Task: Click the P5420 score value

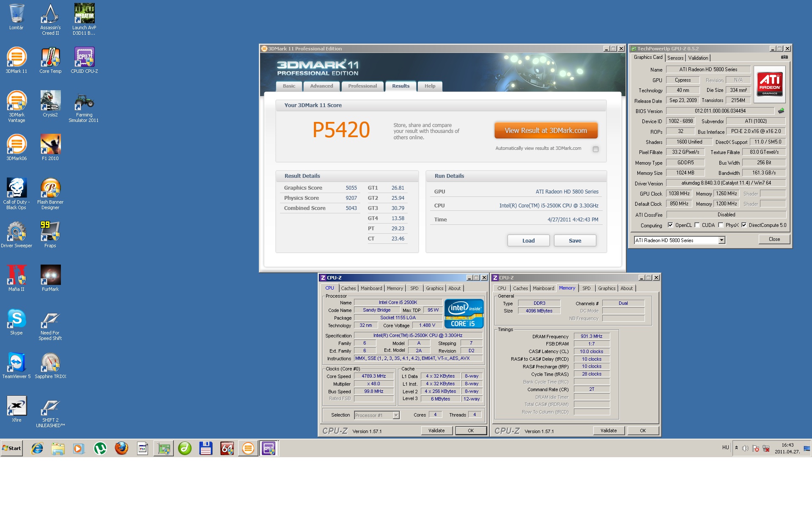Action: click(341, 130)
